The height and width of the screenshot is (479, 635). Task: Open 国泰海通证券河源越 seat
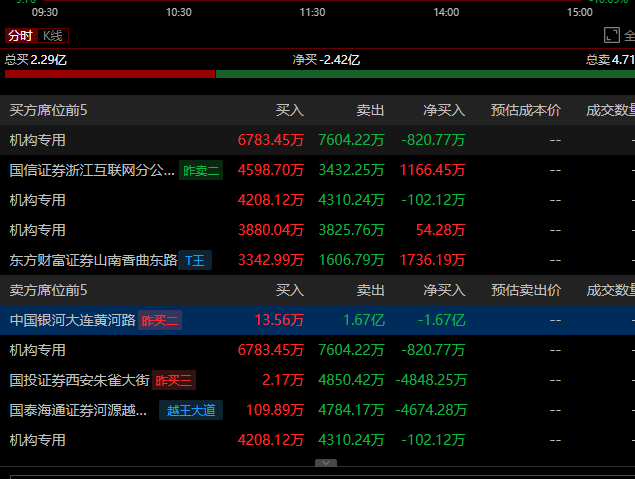point(78,410)
